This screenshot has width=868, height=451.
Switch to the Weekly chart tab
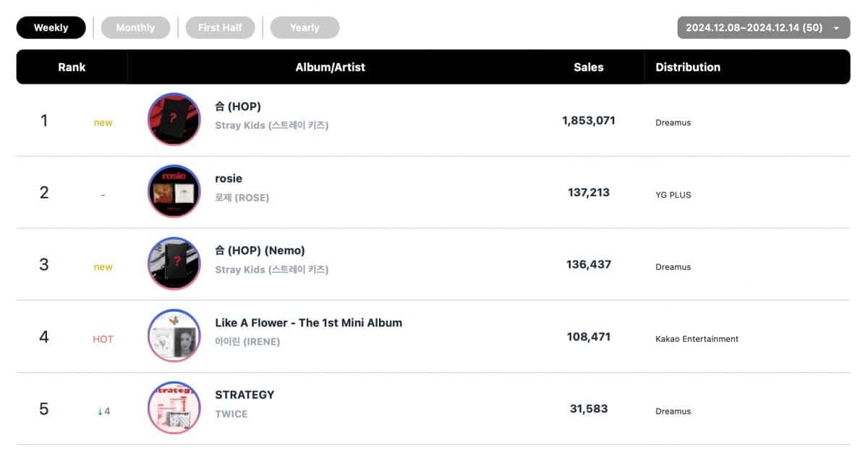(x=51, y=28)
